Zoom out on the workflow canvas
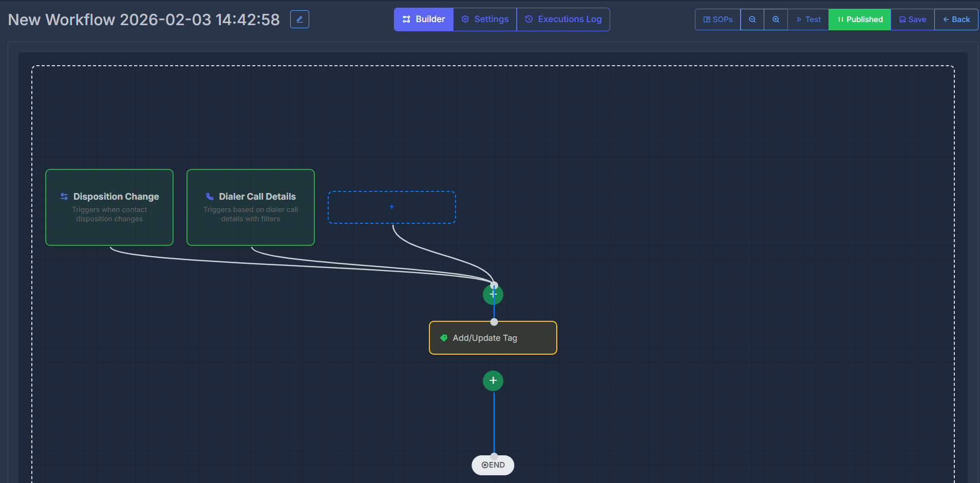The height and width of the screenshot is (483, 980). pos(752,19)
